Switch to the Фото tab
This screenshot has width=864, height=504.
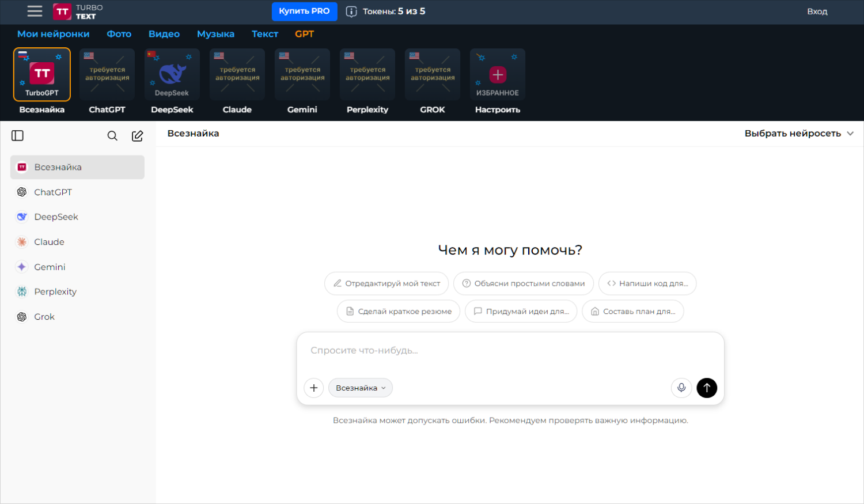pyautogui.click(x=119, y=34)
